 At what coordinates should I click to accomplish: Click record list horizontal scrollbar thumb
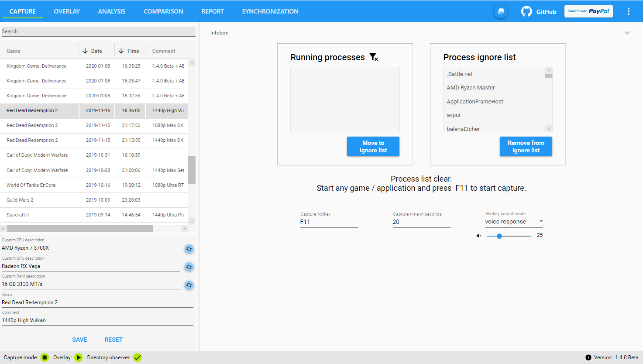80,229
